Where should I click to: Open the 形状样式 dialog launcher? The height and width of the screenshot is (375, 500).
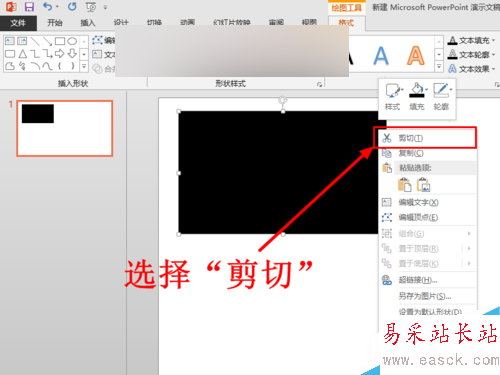tap(319, 85)
